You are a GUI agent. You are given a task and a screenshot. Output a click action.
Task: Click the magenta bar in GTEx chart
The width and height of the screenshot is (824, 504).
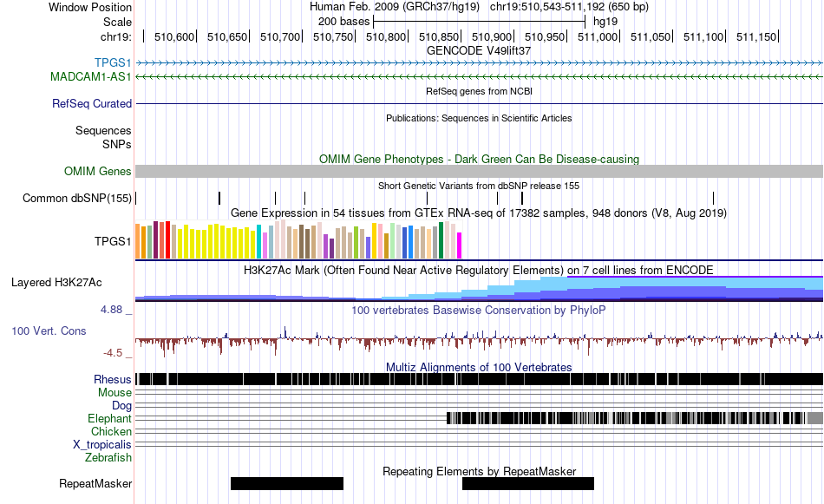click(460, 245)
